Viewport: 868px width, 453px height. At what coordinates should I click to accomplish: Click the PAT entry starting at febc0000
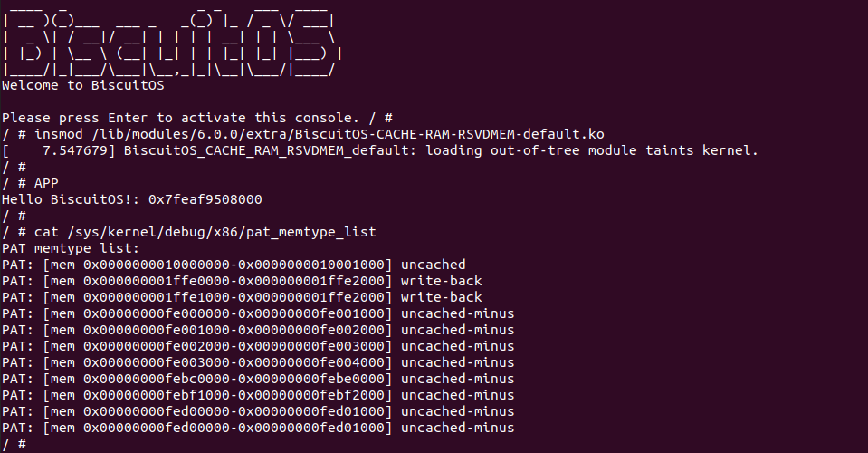[258, 379]
